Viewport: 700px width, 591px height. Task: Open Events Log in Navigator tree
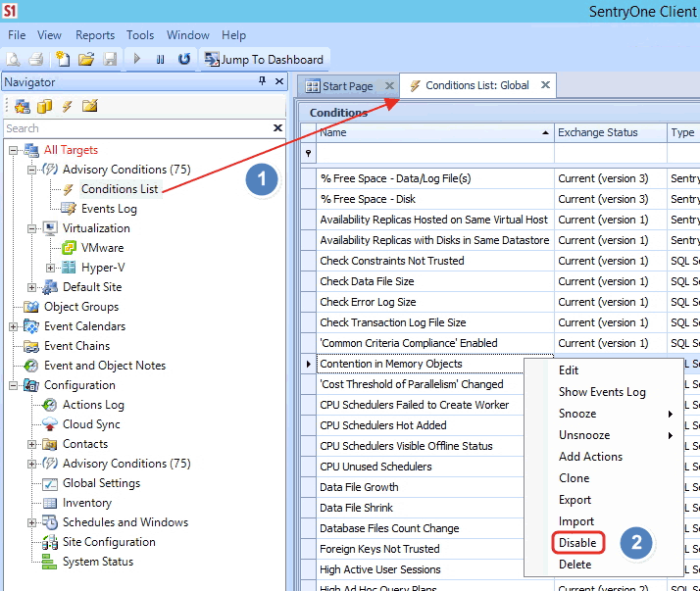click(x=109, y=209)
